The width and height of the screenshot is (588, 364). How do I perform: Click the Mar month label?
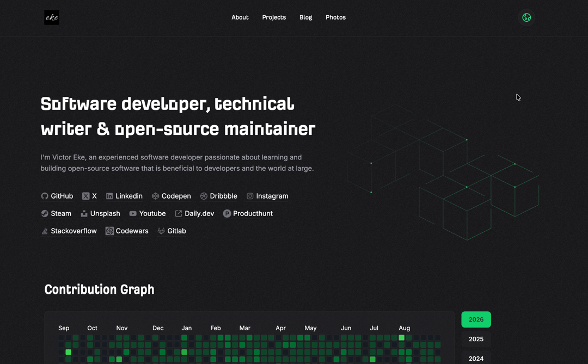click(x=245, y=328)
